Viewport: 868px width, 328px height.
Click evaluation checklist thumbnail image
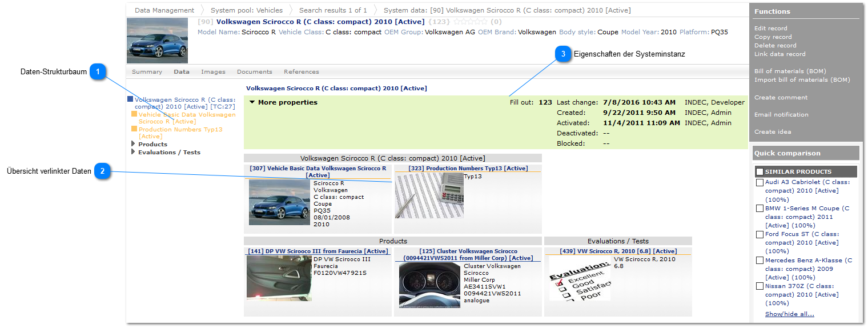[x=580, y=278]
